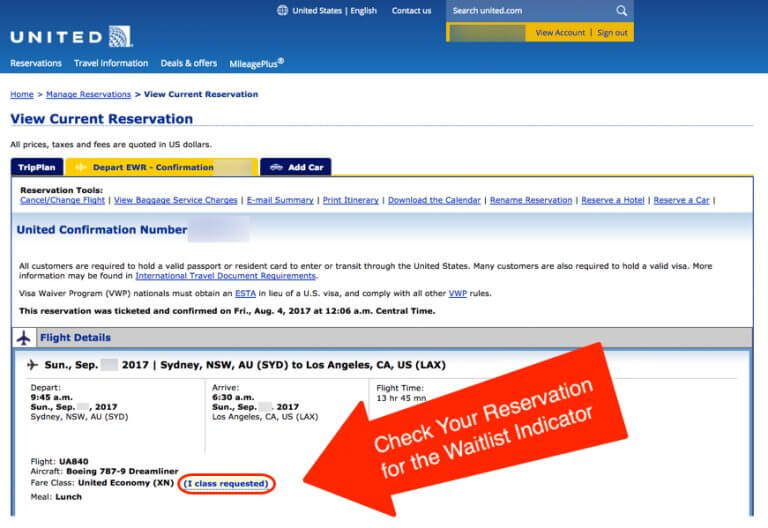Click the globe language icon
Image resolution: width=768 pixels, height=528 pixels.
point(282,10)
